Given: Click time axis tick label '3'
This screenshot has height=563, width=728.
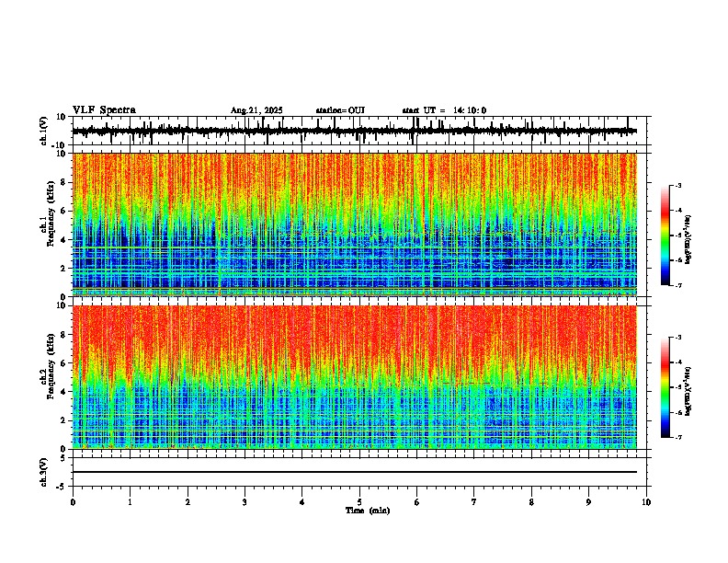Looking at the screenshot, I should [x=245, y=502].
